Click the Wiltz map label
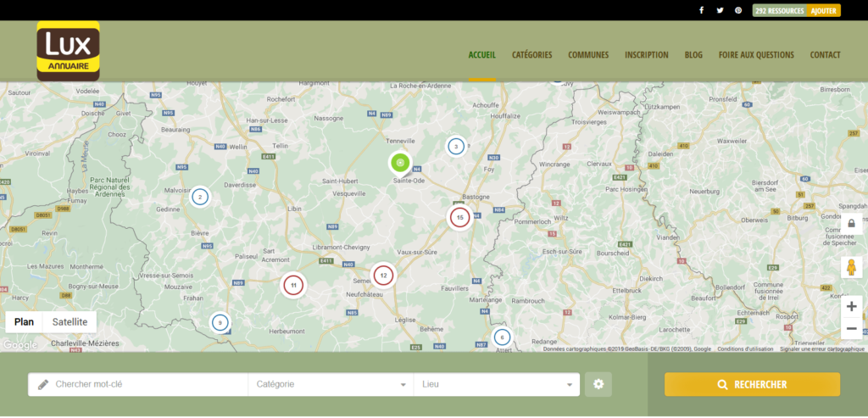868x418 pixels. tap(561, 218)
